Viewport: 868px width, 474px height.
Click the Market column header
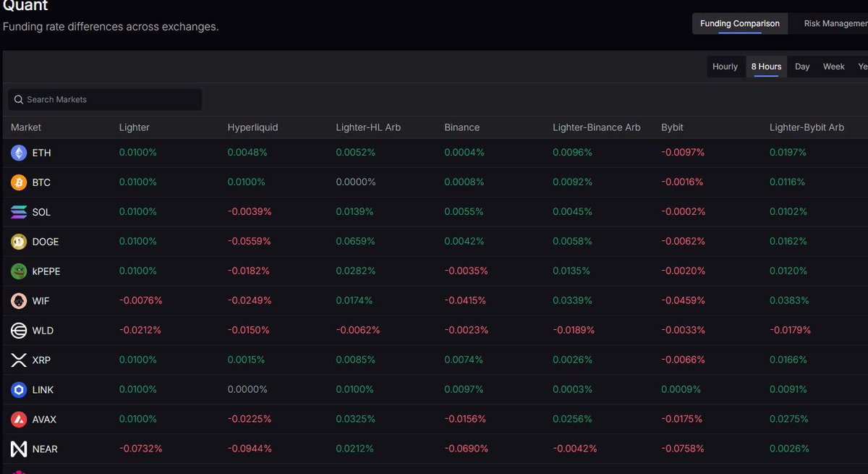26,127
